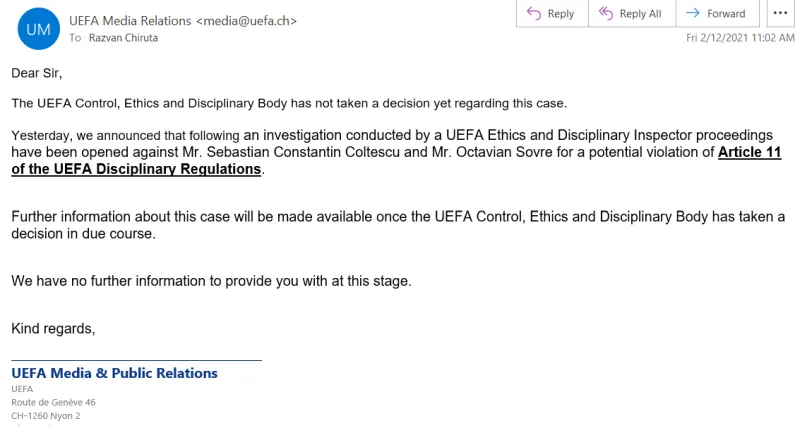Click the 'CH-1260 Nyon 2' address line
800x426 pixels.
point(46,416)
